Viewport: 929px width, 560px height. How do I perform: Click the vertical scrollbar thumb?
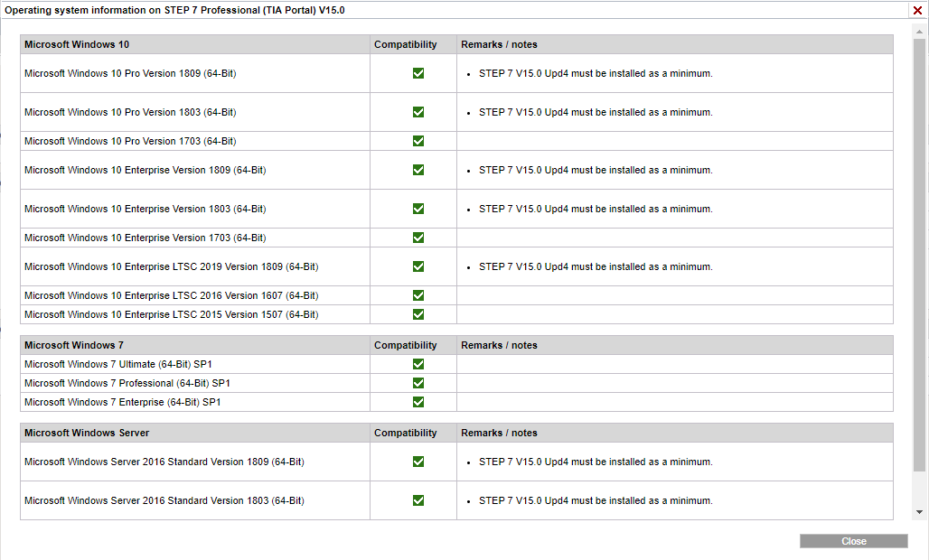pos(919,256)
